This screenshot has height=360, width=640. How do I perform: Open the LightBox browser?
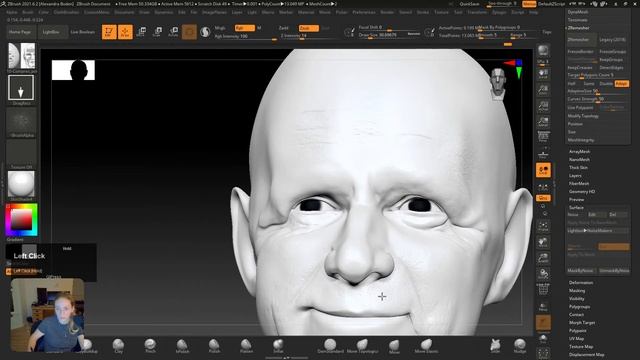[51, 32]
